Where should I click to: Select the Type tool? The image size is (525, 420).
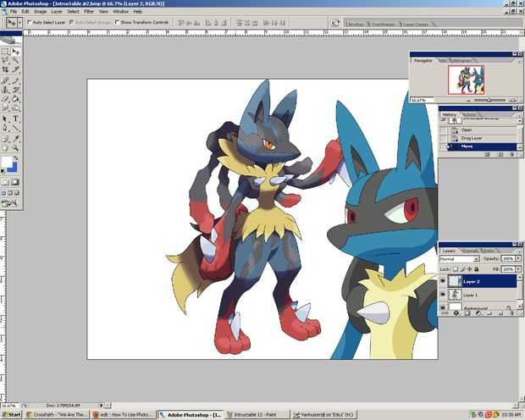(15, 119)
